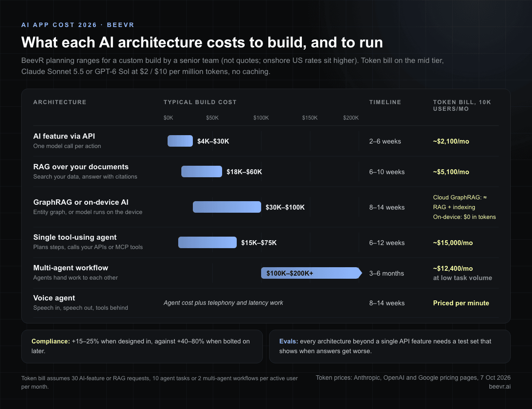Click the Compliance note card
Image resolution: width=532 pixels, height=409 pixels.
[x=142, y=347]
